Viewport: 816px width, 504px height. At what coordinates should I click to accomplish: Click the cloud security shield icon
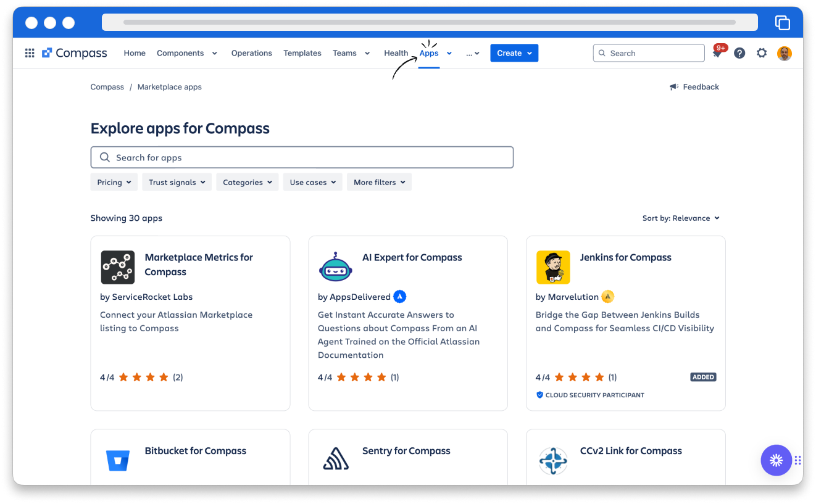point(539,395)
